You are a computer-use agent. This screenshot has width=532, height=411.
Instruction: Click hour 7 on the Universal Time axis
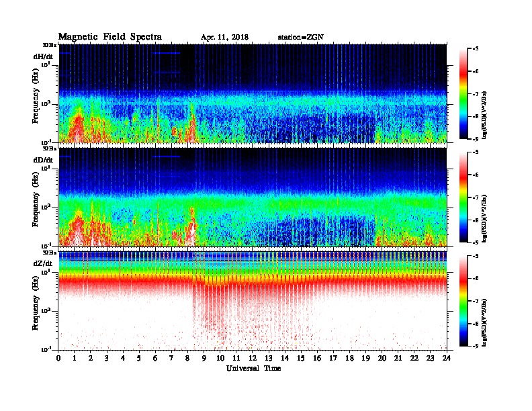[x=172, y=358]
